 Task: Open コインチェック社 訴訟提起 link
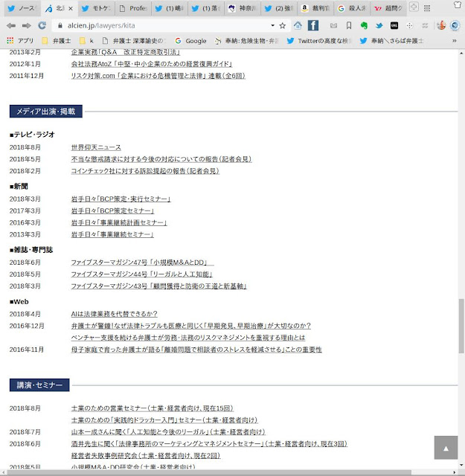[x=145, y=171]
